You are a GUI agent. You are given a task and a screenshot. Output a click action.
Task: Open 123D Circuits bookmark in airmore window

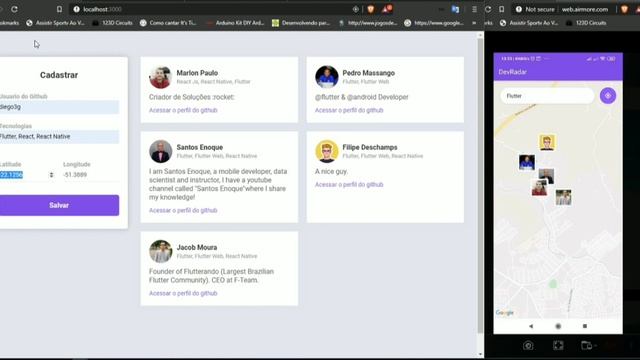point(587,23)
